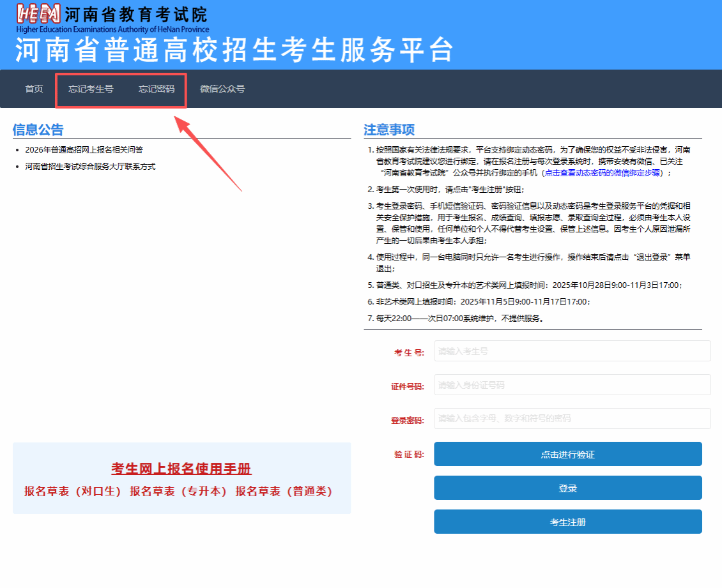722x588 pixels.
Task: Open 报名草表（普通类）link
Action: coord(284,492)
